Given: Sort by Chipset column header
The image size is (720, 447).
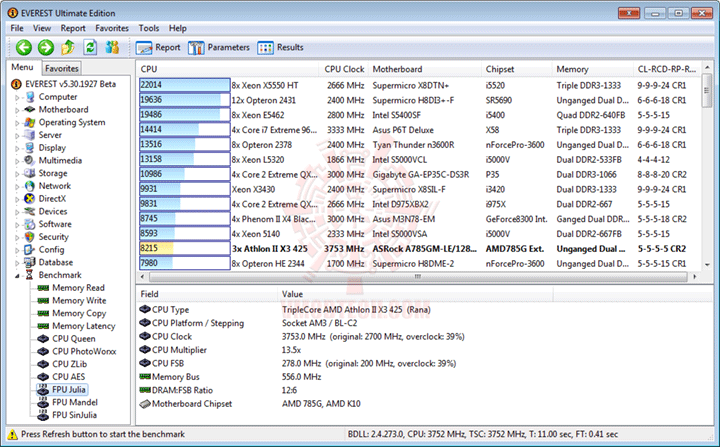Looking at the screenshot, I should [516, 69].
